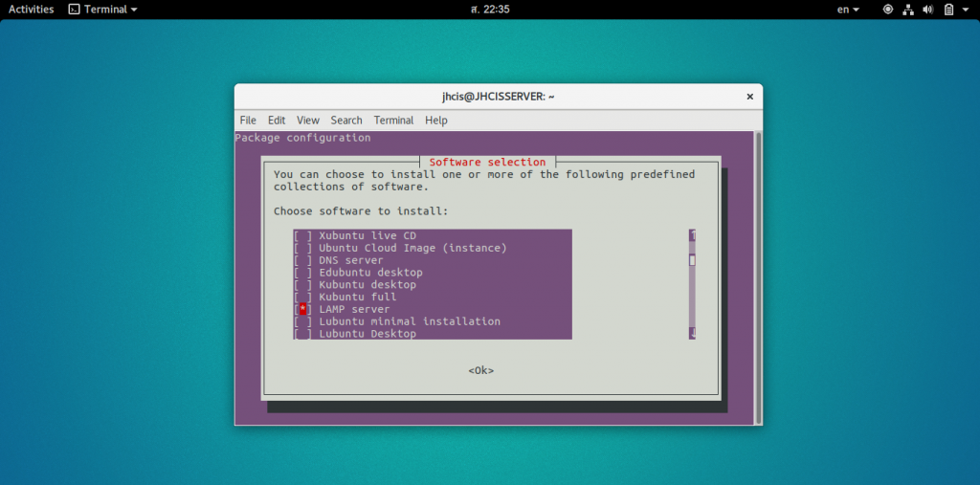Image resolution: width=980 pixels, height=485 pixels.
Task: Close the jhcis@JHCISSERVER terminal window
Action: (x=749, y=97)
